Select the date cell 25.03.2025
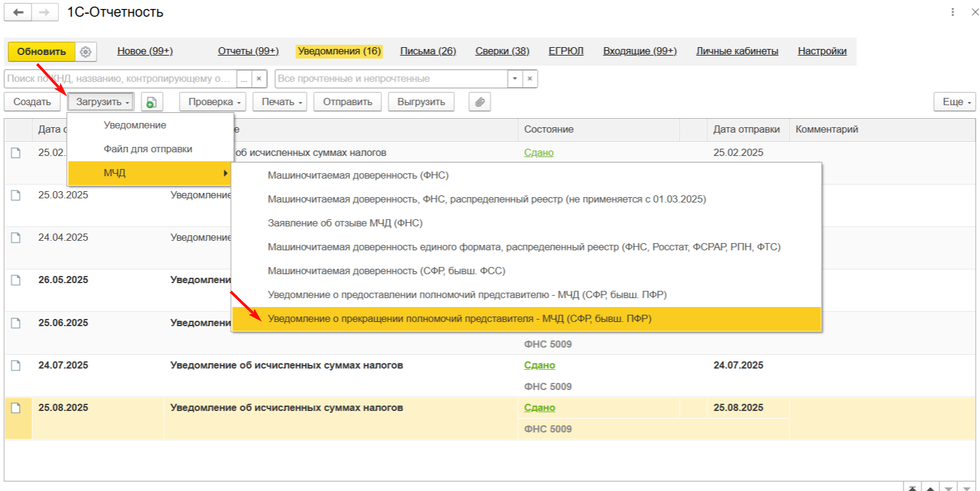Screen dimensions: 980x491 pyautogui.click(x=63, y=195)
